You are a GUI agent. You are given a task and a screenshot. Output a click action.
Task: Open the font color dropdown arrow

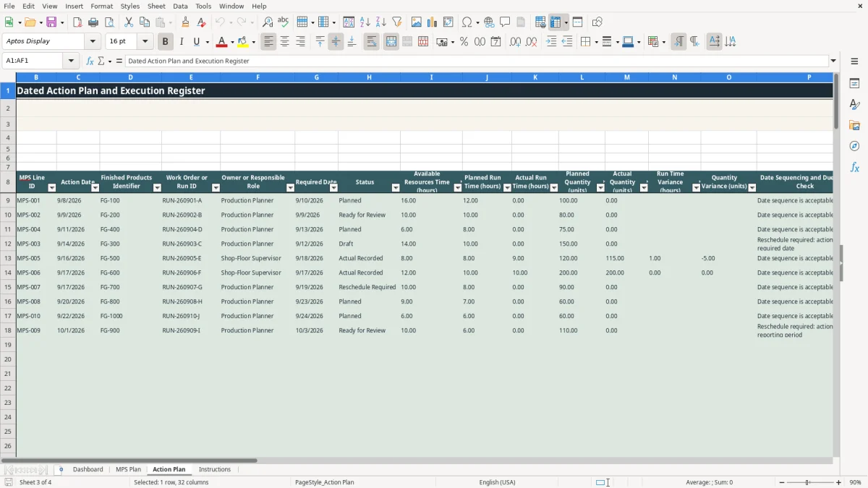232,42
